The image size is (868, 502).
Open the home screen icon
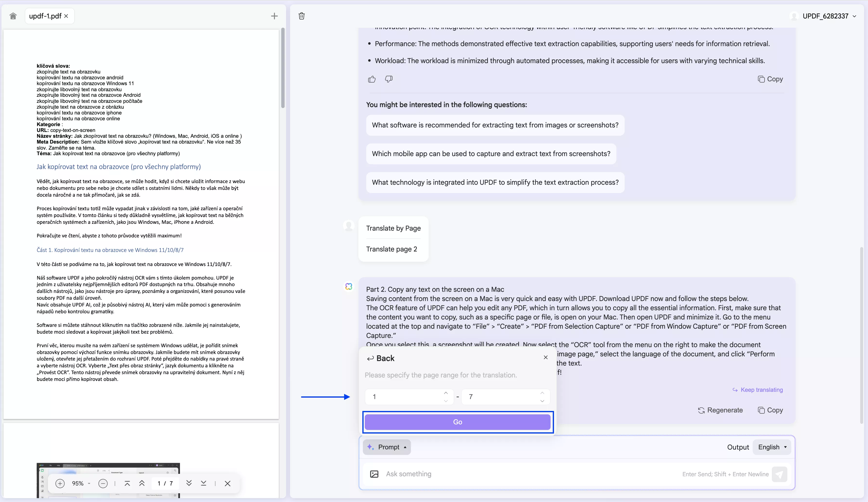pyautogui.click(x=13, y=16)
